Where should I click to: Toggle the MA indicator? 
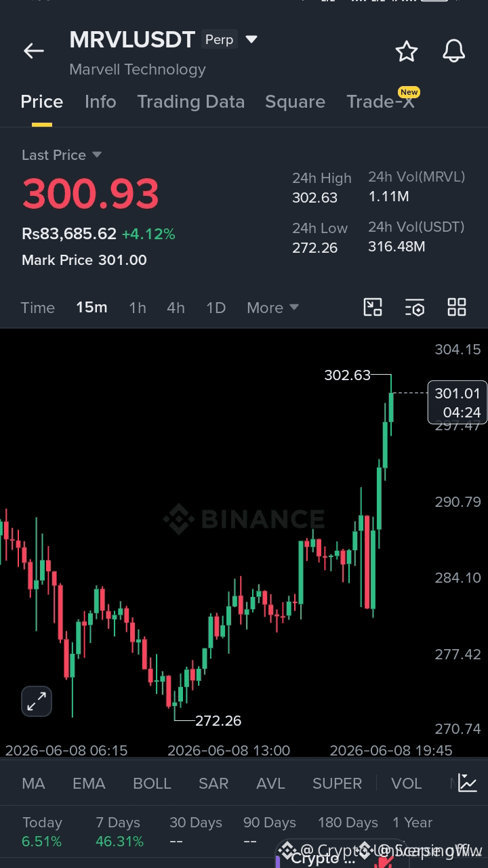pos(33,783)
